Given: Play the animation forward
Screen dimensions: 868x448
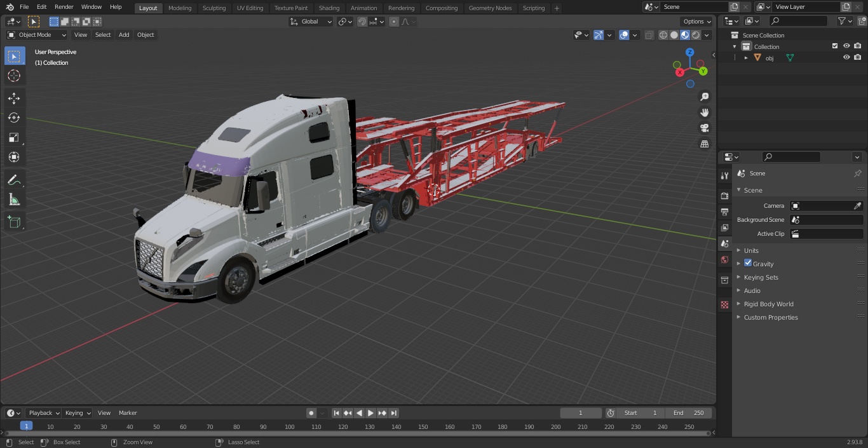Looking at the screenshot, I should click(370, 413).
